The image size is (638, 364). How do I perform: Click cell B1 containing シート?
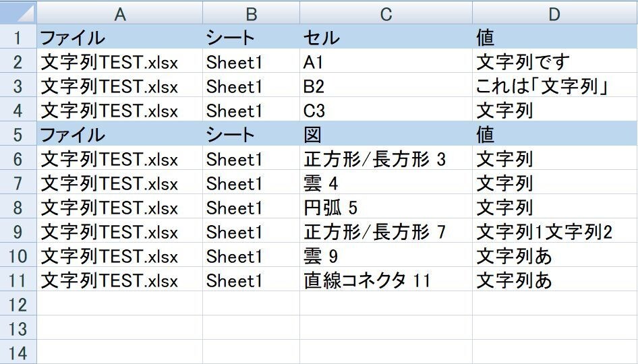(x=252, y=37)
